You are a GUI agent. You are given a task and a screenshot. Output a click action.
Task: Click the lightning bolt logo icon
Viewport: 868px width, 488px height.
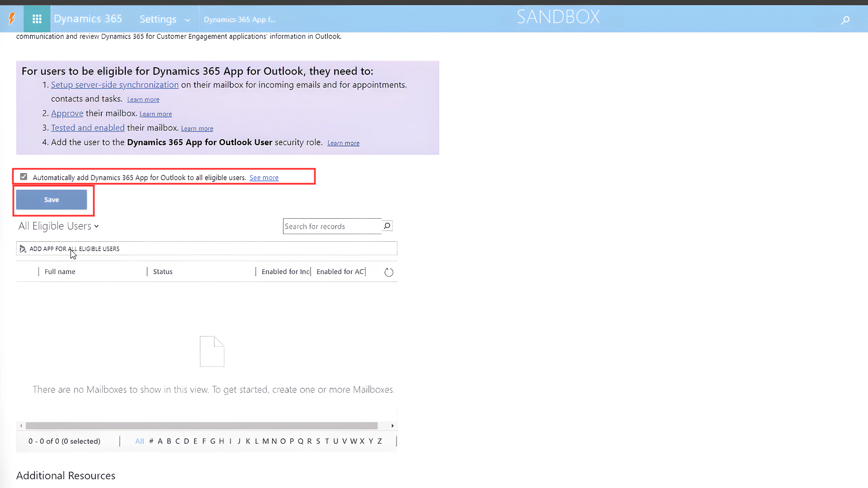[x=12, y=19]
